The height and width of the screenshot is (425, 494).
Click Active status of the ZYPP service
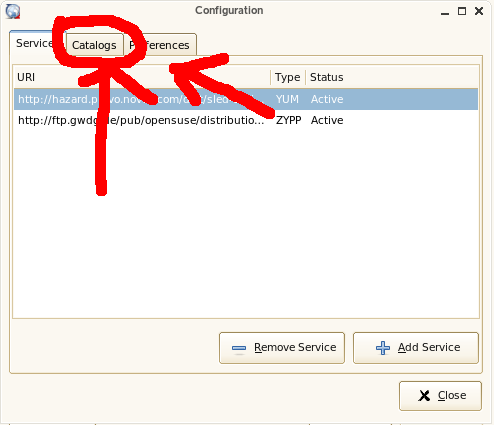click(x=327, y=120)
